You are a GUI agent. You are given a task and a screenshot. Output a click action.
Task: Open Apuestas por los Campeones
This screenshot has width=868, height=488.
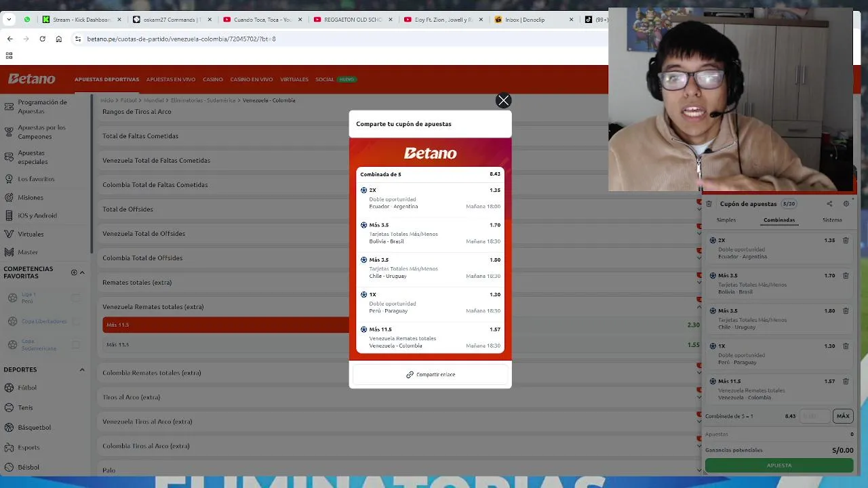click(x=42, y=131)
